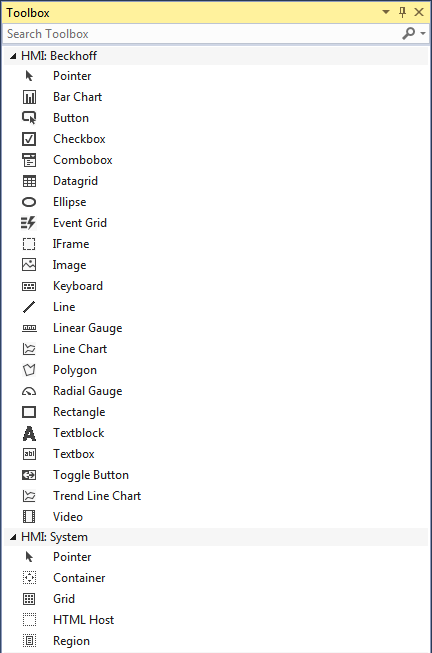Screen dimensions: 432x653
Task: Pick the Trend Line Chart icon
Action: click(29, 496)
